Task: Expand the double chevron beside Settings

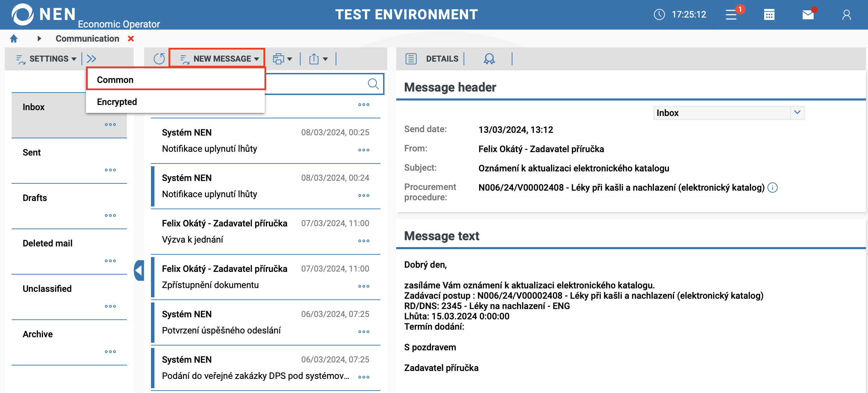Action: (x=91, y=59)
